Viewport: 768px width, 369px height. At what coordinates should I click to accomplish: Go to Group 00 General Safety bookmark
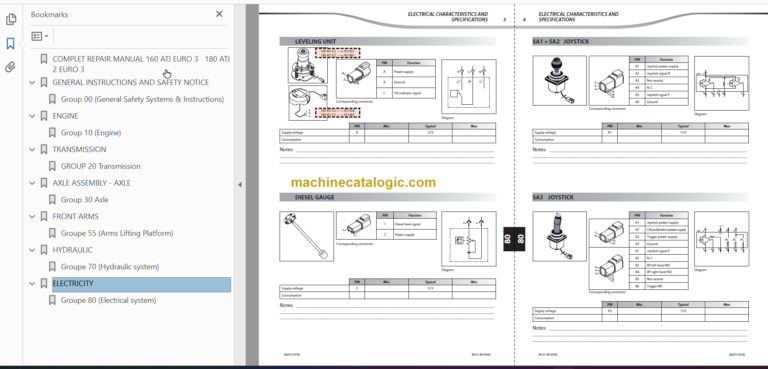pos(142,99)
